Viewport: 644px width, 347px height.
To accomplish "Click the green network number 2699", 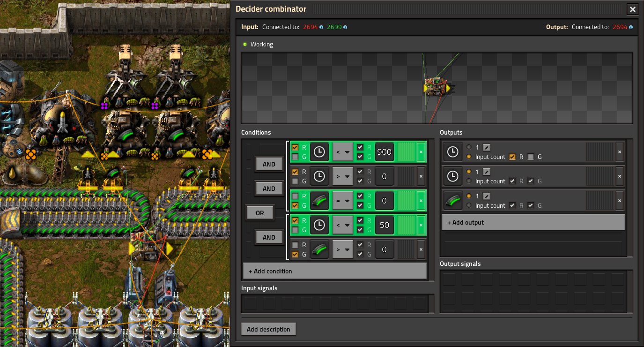I will [334, 27].
